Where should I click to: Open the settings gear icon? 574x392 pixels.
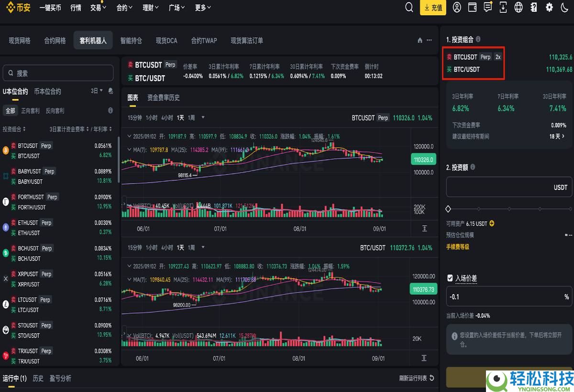(x=549, y=8)
